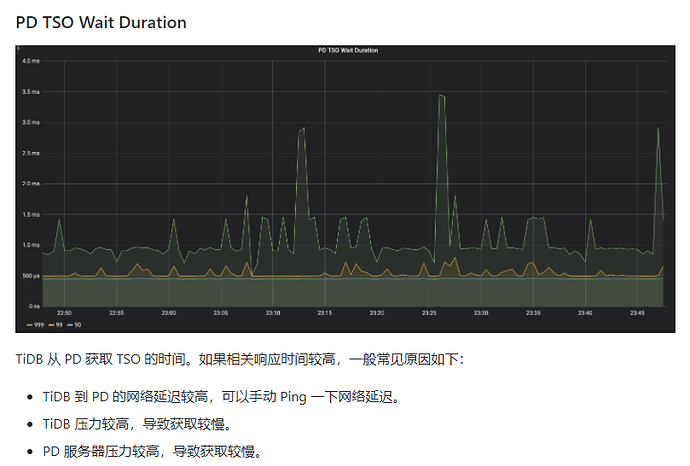Click the 23:35 time axis label
This screenshot has height=466, width=690.
(533, 313)
